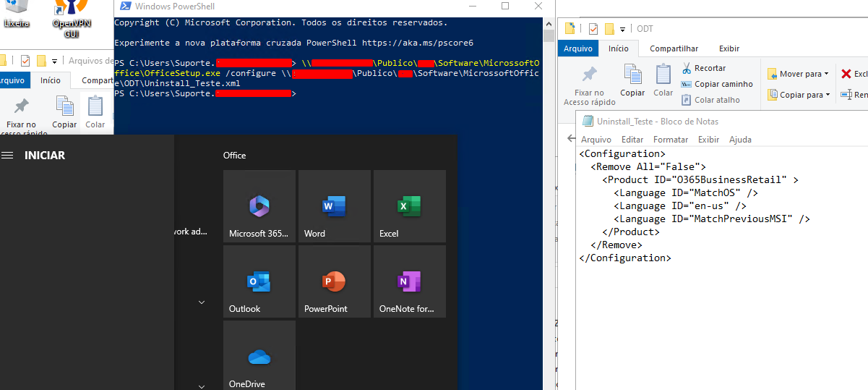Click Colar in the ODT Explorer ribbon
This screenshot has width=868, height=390.
[x=663, y=81]
